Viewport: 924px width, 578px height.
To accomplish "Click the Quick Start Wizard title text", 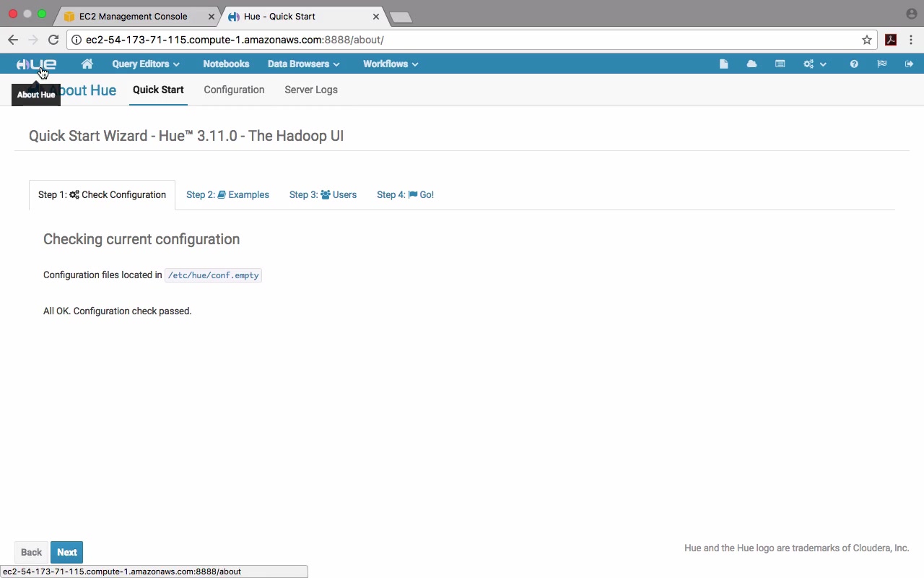I will point(186,136).
